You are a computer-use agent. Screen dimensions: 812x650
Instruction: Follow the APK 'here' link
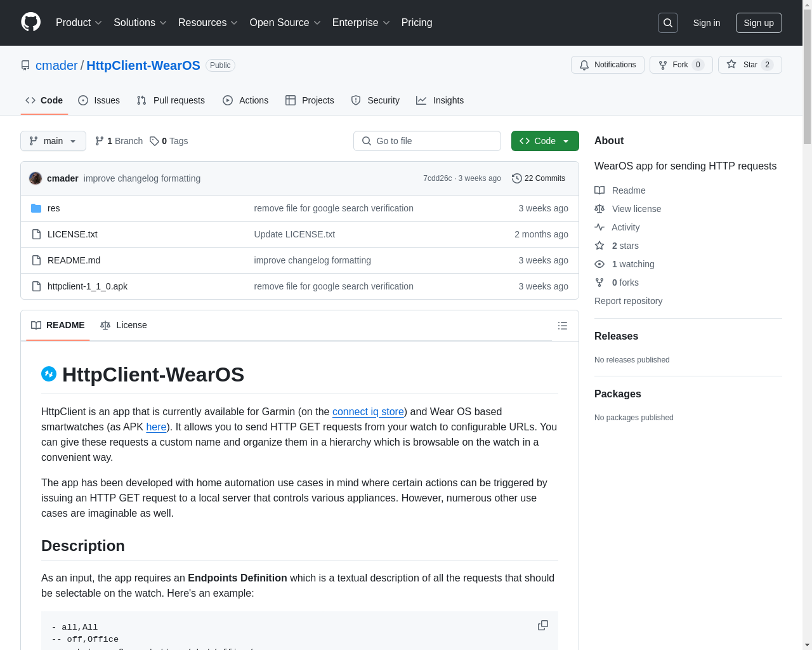156,427
